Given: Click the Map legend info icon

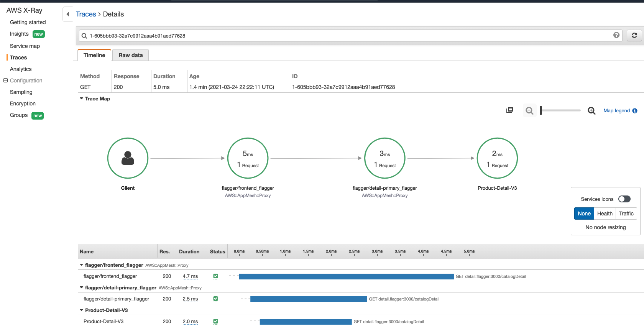Looking at the screenshot, I should (635, 111).
